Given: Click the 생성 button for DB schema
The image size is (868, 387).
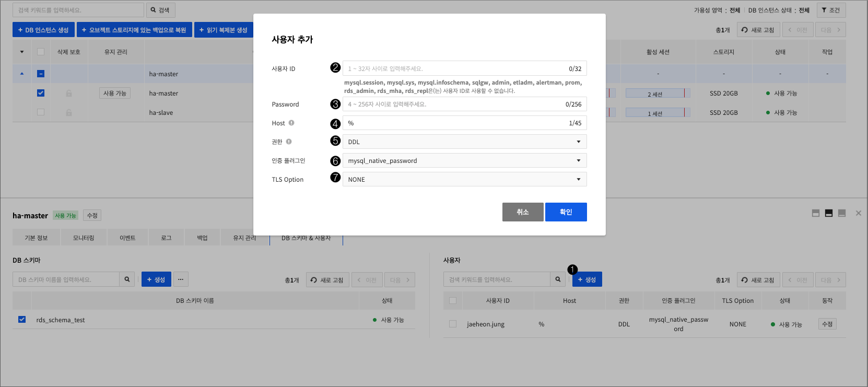Looking at the screenshot, I should pyautogui.click(x=156, y=279).
